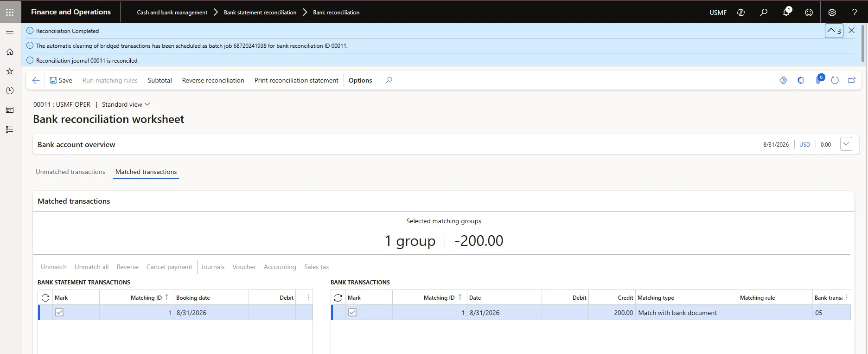Image resolution: width=868 pixels, height=354 pixels.
Task: Refresh the bank transactions grid
Action: pyautogui.click(x=338, y=298)
